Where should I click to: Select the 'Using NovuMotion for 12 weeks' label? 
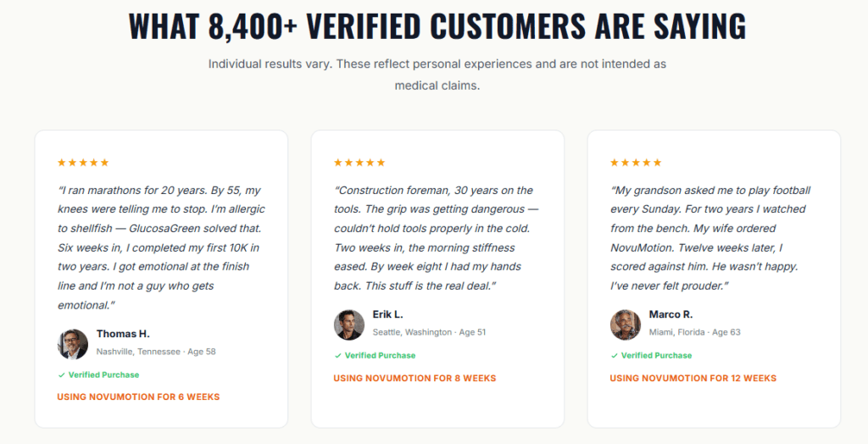[x=693, y=378]
